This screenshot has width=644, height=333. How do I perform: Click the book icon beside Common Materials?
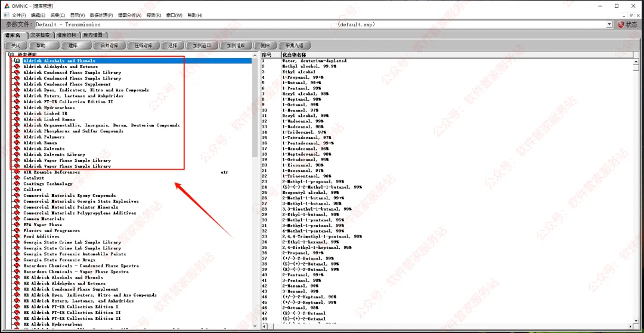(x=17, y=219)
